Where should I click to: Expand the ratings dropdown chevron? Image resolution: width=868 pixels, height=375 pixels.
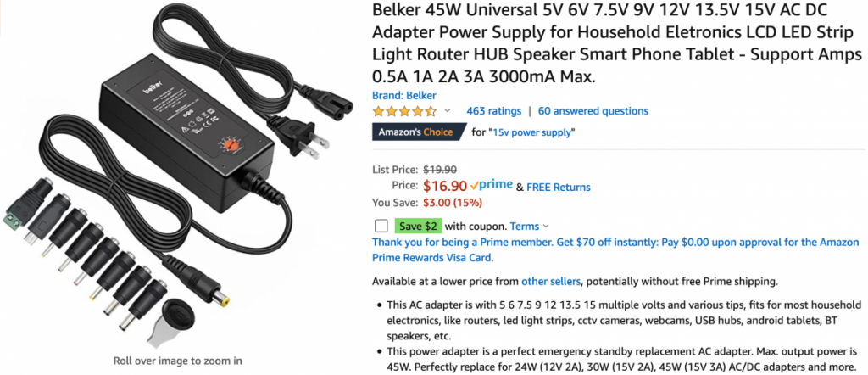tap(448, 111)
